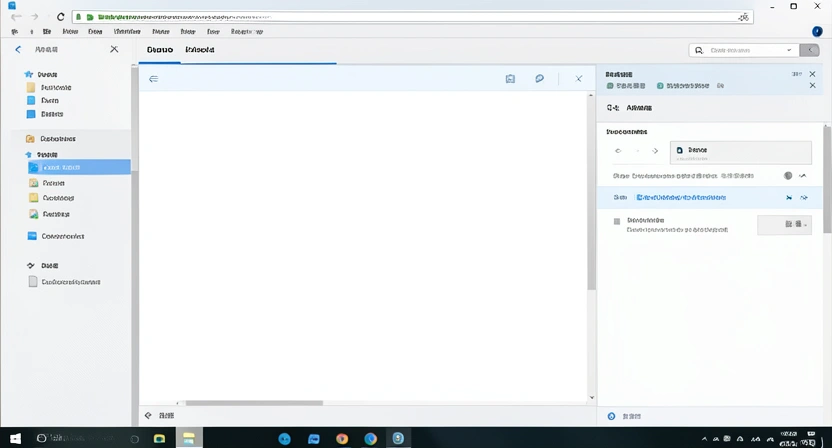Open the Windows Start menu

click(15, 438)
